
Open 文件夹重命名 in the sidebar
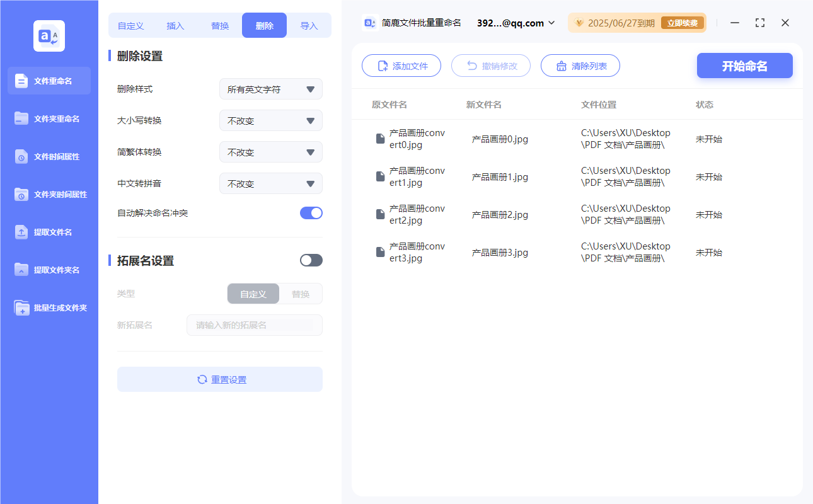point(49,118)
